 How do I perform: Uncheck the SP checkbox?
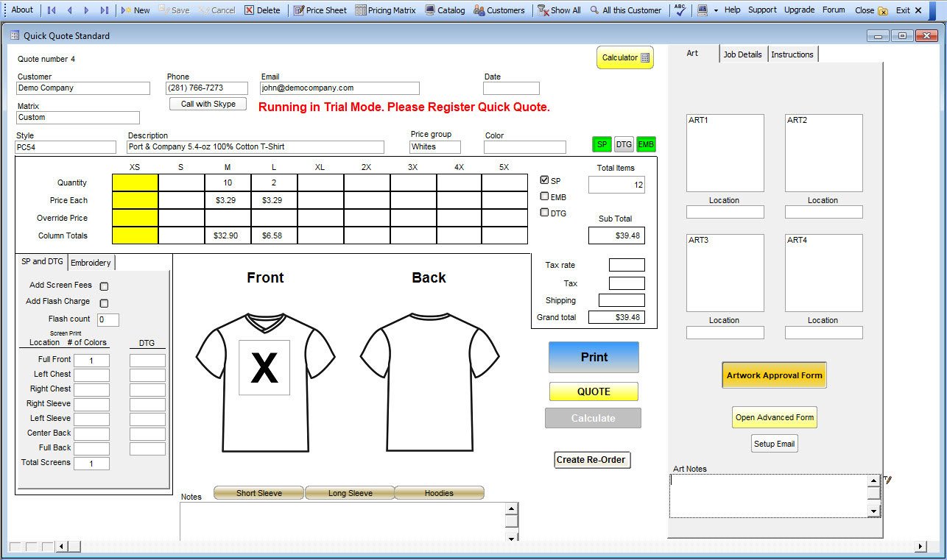(x=545, y=180)
